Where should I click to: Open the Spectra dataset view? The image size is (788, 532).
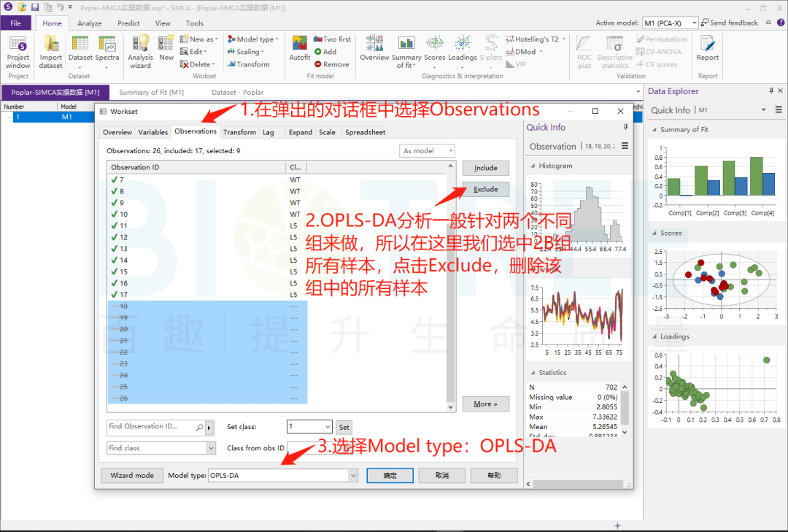(107, 50)
